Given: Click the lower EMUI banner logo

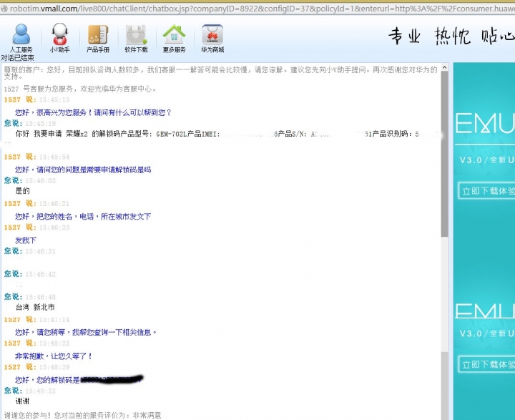Looking at the screenshot, I should pos(485,311).
